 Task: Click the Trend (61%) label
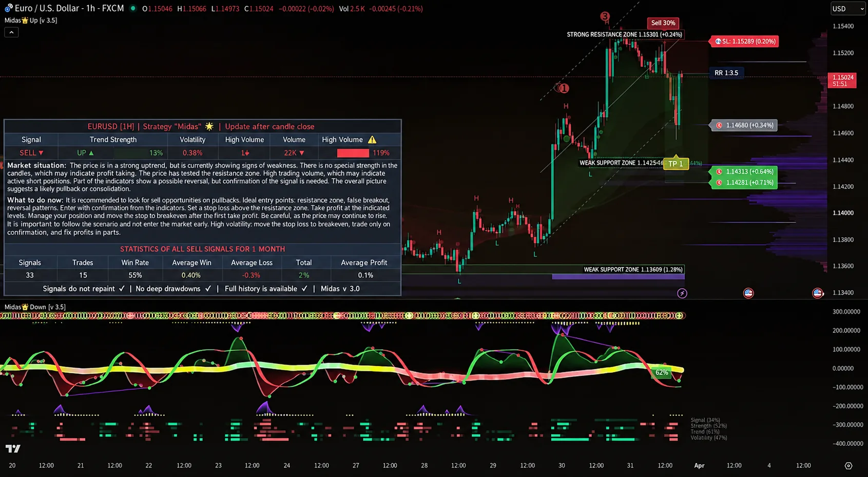tap(705, 432)
